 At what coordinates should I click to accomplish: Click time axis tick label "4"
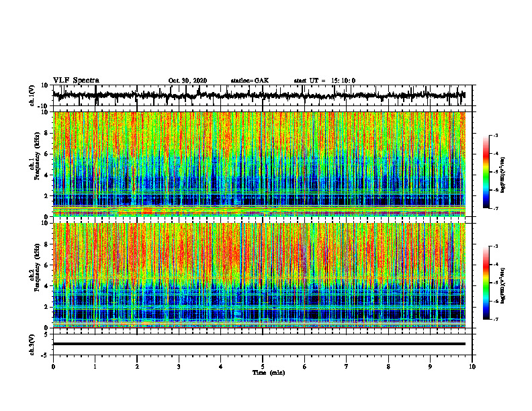(x=221, y=367)
